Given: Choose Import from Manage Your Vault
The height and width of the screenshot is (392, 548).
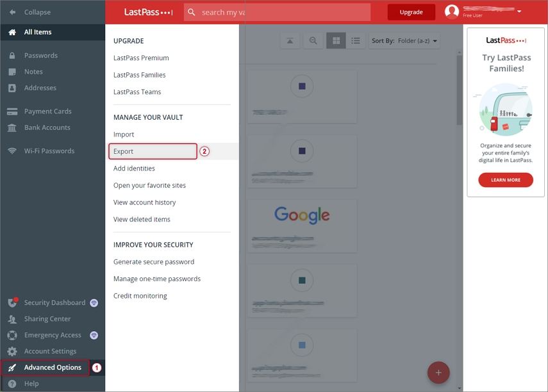Looking at the screenshot, I should pos(124,135).
